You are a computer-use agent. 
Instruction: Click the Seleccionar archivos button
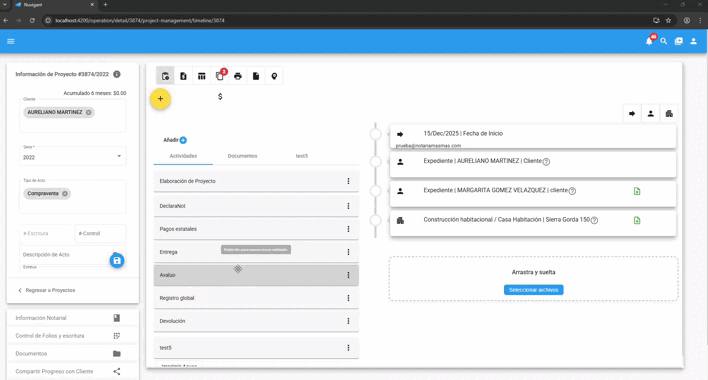(x=533, y=290)
